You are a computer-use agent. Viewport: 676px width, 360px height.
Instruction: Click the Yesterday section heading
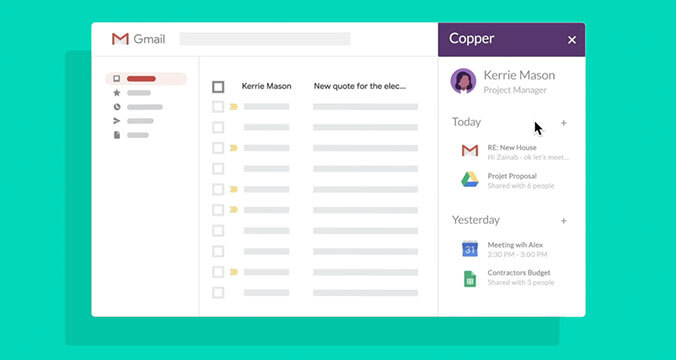point(476,220)
